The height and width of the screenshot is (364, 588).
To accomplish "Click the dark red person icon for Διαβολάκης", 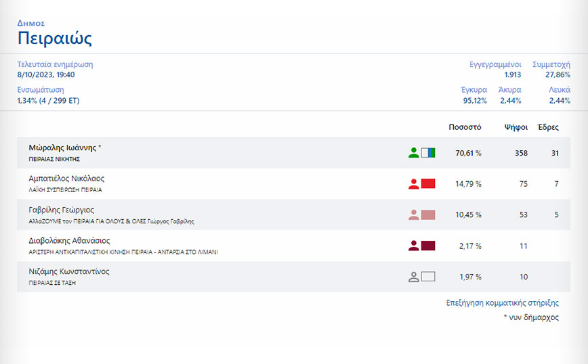I will pyautogui.click(x=414, y=246).
